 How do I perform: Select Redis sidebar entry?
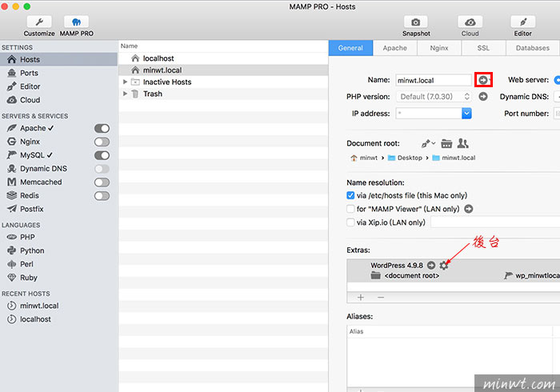point(30,196)
